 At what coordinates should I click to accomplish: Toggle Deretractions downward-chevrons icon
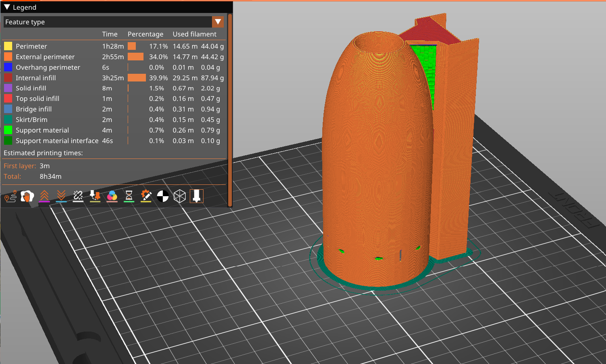(x=61, y=197)
